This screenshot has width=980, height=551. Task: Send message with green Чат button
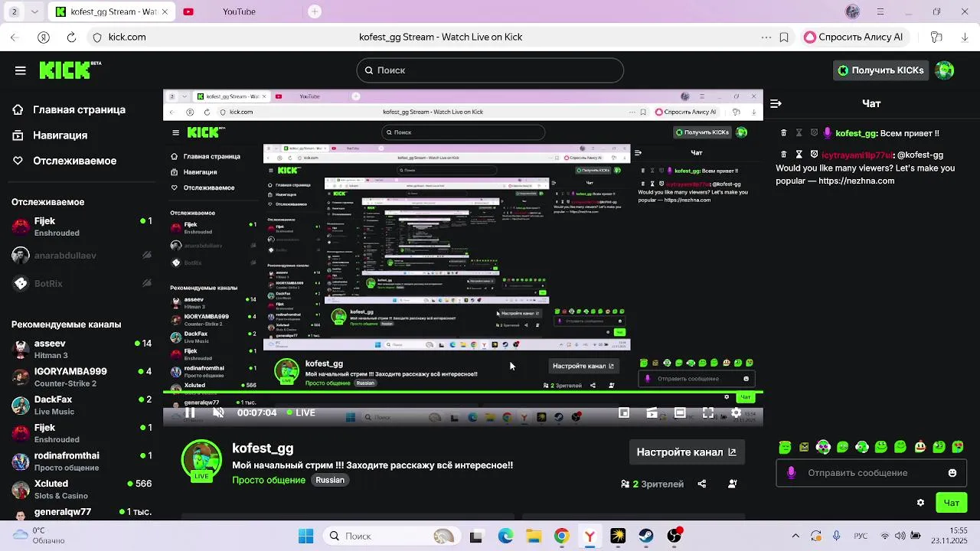pos(952,503)
